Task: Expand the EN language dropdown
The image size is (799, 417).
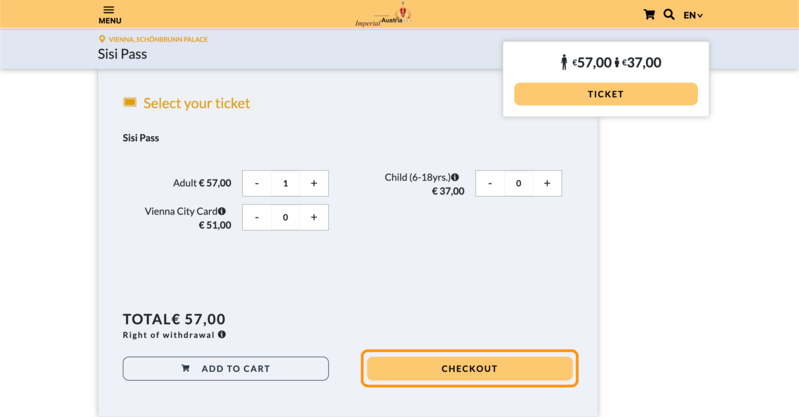Action: (693, 15)
